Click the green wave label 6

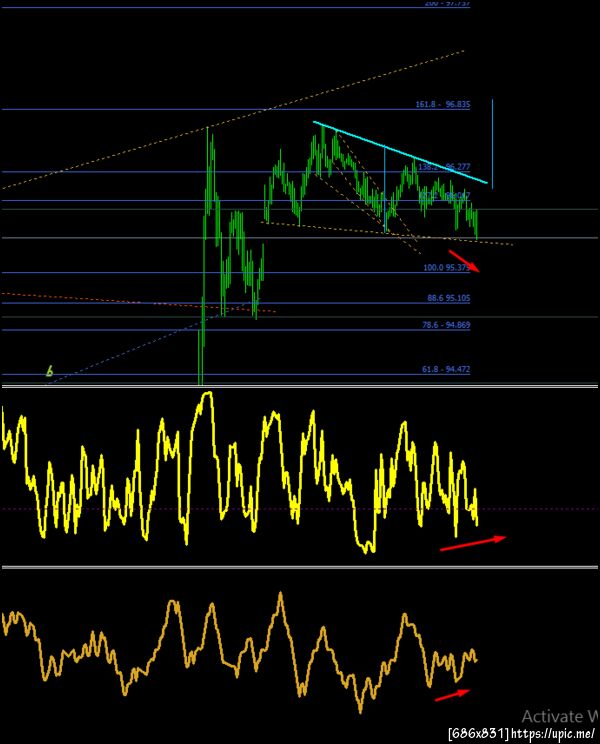click(x=49, y=372)
